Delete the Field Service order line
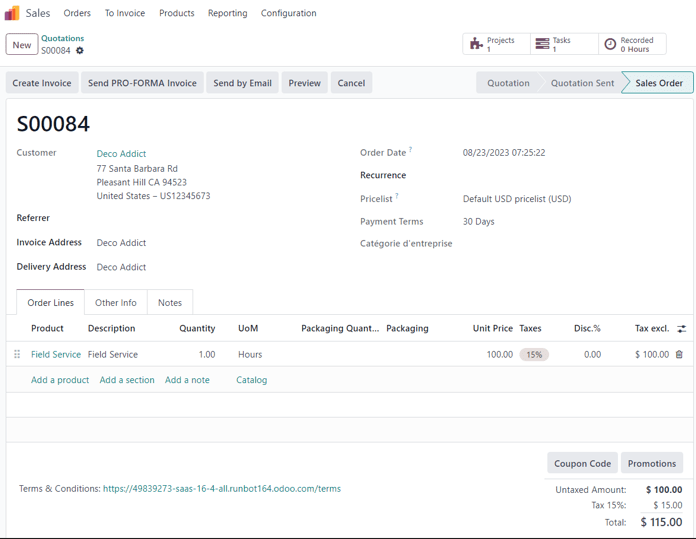Image resolution: width=696 pixels, height=539 pixels. coord(679,354)
